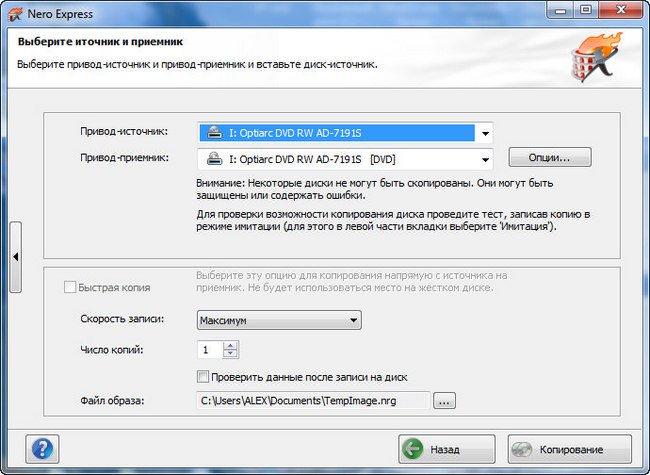
Task: Toggle the Быстрая копия checkbox
Action: (x=70, y=287)
